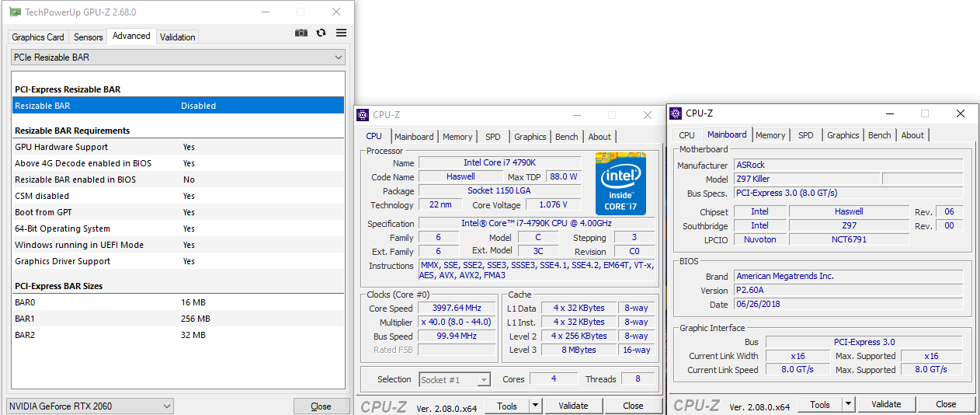Open Tools dropdown arrow in left CPU-Z
This screenshot has height=415, width=980.
coord(535,406)
